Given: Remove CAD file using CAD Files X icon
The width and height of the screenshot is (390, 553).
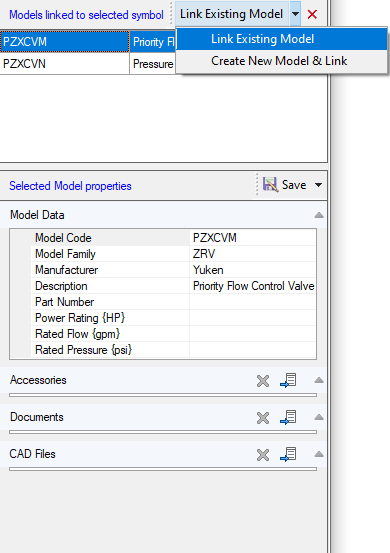Looking at the screenshot, I should (x=263, y=455).
